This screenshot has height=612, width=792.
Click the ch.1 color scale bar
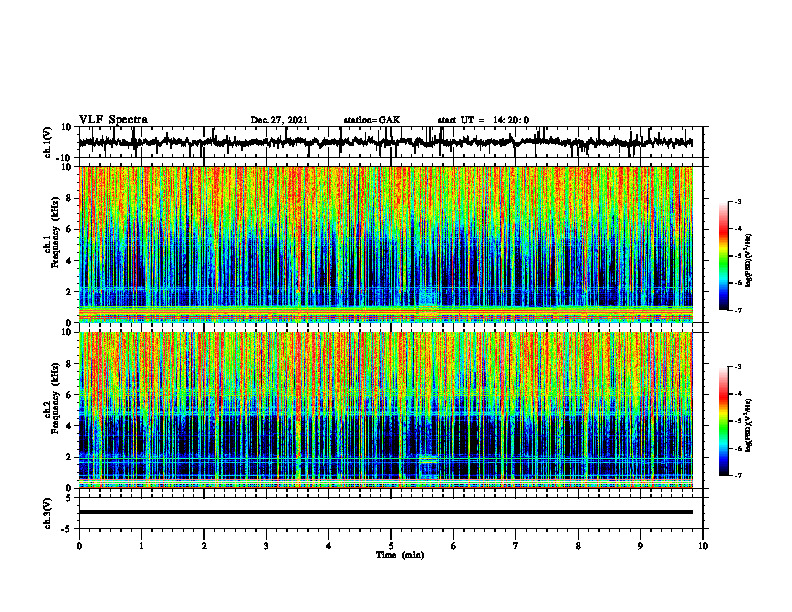click(724, 256)
